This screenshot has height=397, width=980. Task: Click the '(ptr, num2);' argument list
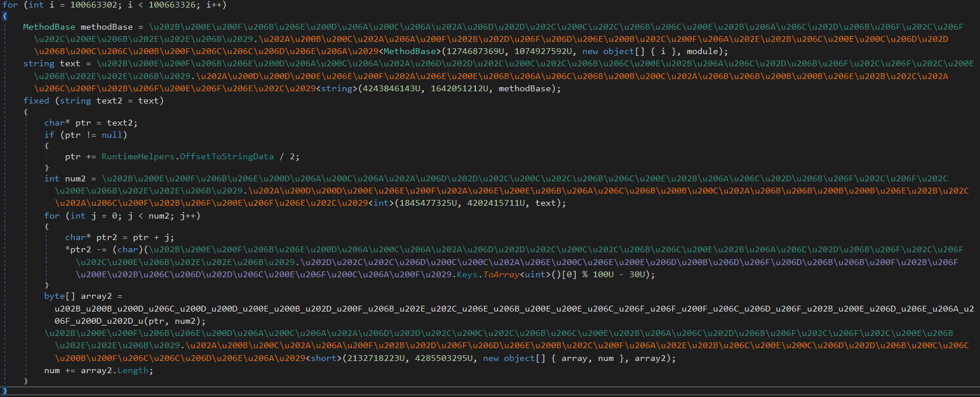pyautogui.click(x=175, y=321)
